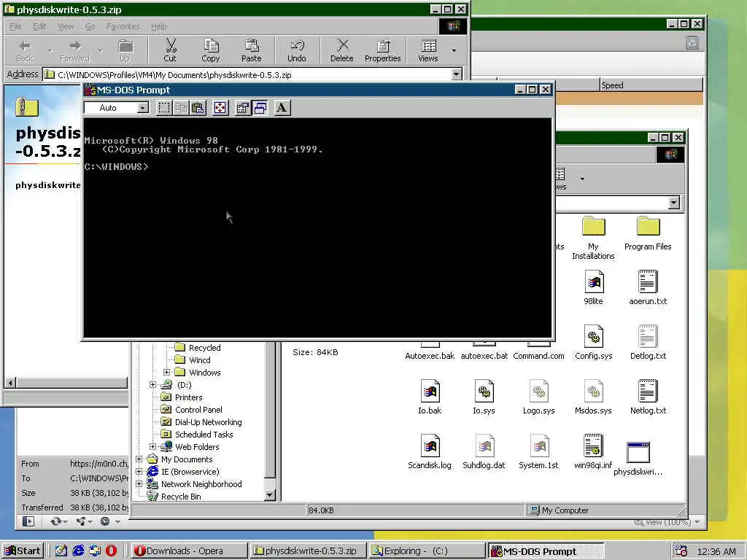Select the Msdos.sys file
Image resolution: width=747 pixels, height=560 pixels.
(593, 397)
